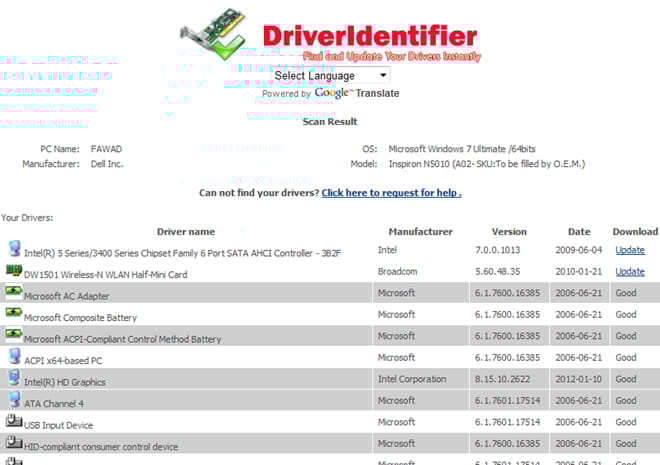This screenshot has width=660, height=465.
Task: Click icon beside USB Input Device
Action: pyautogui.click(x=14, y=420)
